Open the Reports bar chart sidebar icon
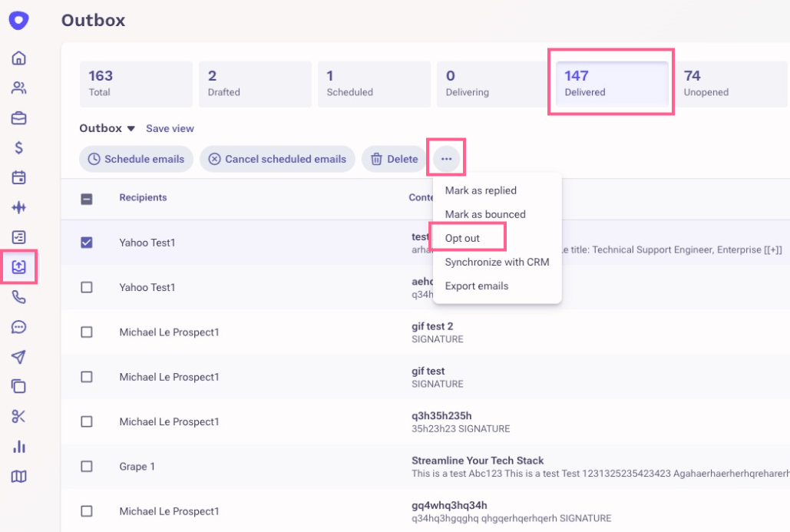This screenshot has width=790, height=532. [18, 446]
